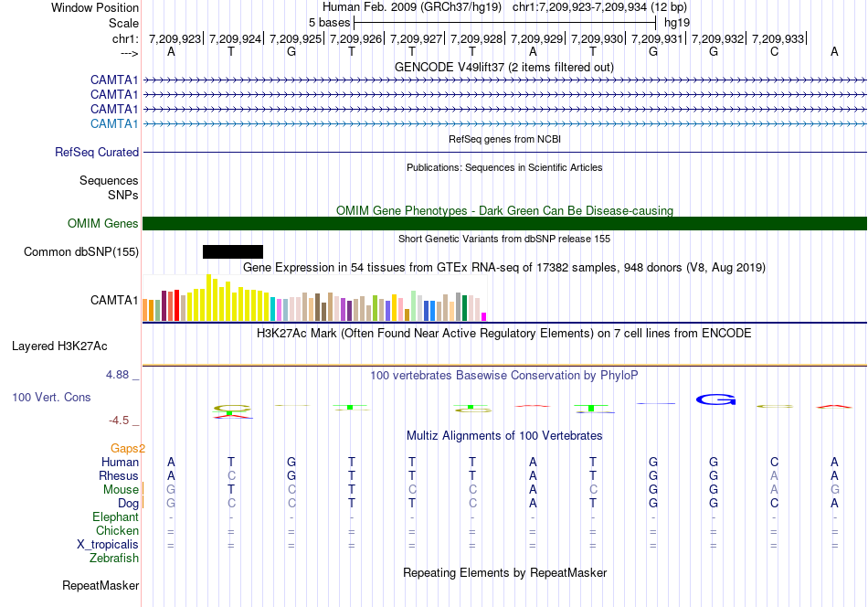Click the 100 Vert. Cons label
The width and height of the screenshot is (868, 607).
(x=51, y=397)
